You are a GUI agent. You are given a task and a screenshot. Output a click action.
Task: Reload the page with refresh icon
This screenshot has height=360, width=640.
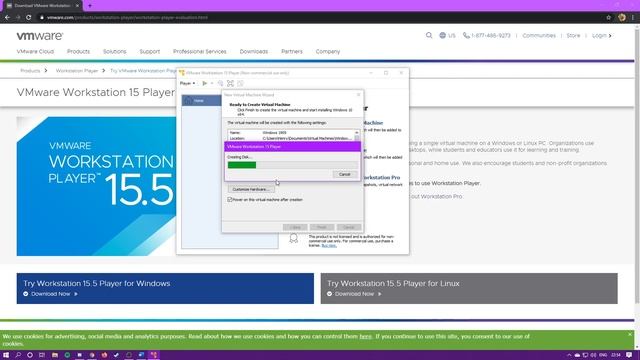click(29, 18)
